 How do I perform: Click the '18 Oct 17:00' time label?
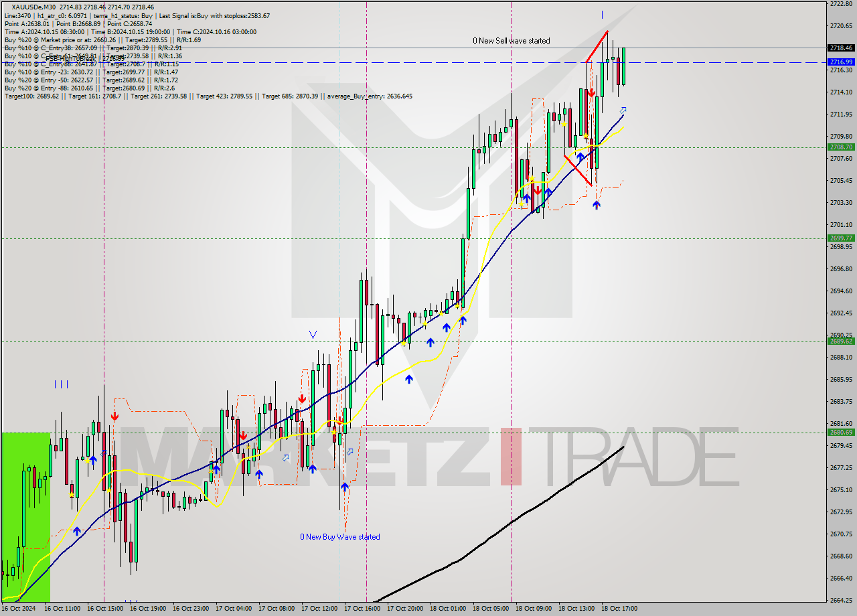coord(619,609)
